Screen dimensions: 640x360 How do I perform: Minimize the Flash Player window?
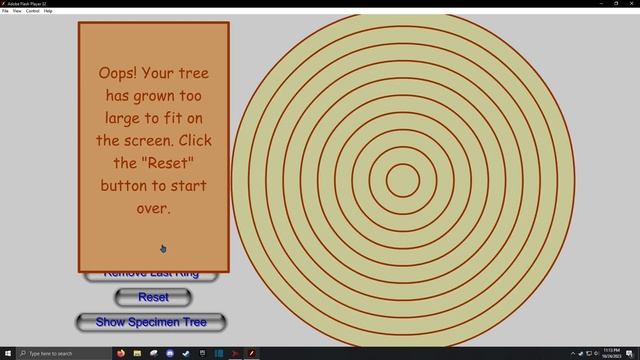coord(601,3)
